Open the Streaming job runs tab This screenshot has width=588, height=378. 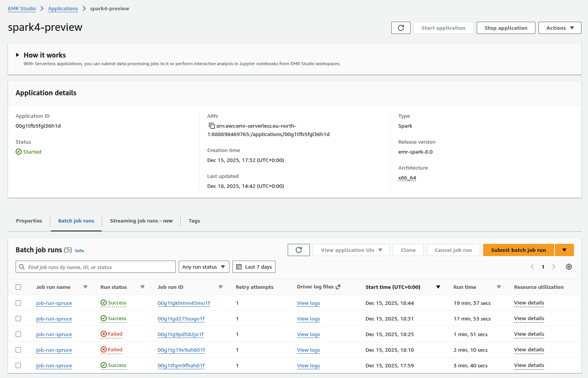141,221
